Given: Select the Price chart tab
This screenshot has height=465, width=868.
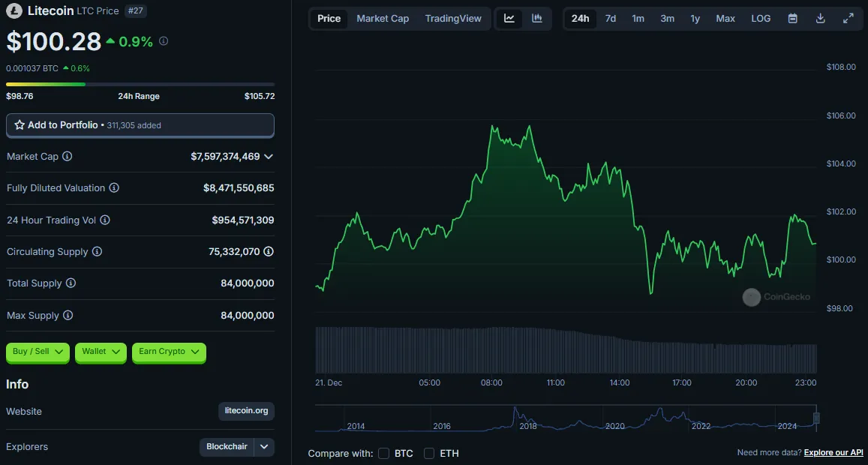Looking at the screenshot, I should [329, 18].
